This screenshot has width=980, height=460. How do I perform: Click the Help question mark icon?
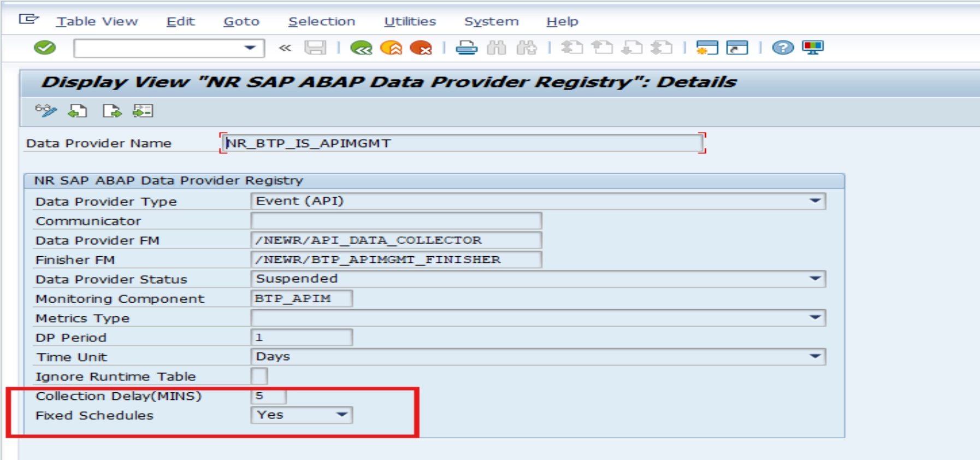tap(782, 48)
